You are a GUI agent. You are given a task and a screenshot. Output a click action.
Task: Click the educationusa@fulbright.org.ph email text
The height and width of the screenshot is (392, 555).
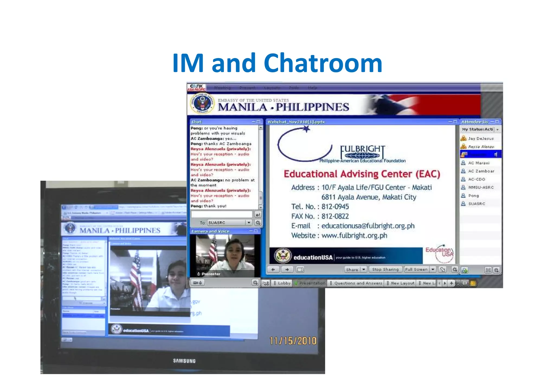[368, 226]
